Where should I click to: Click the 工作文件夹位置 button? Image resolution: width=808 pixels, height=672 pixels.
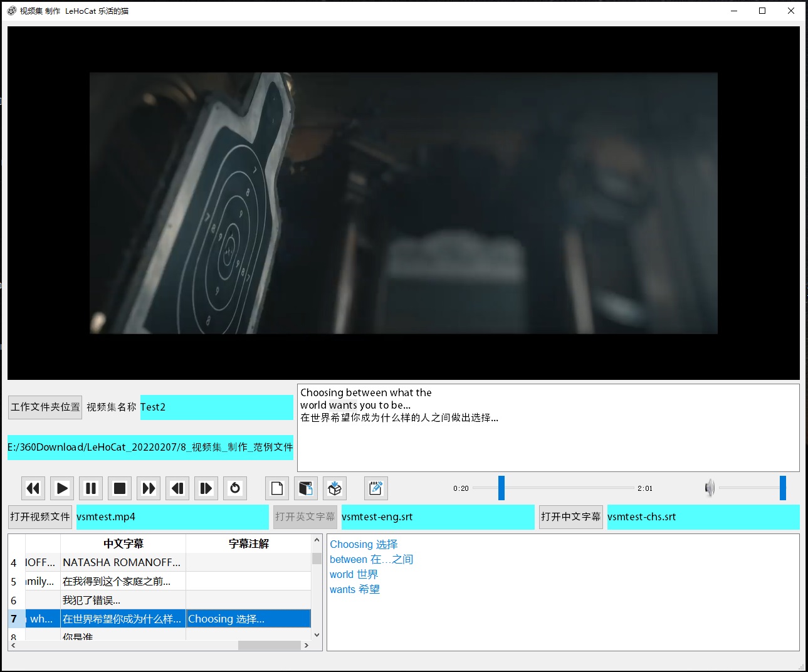coord(45,407)
